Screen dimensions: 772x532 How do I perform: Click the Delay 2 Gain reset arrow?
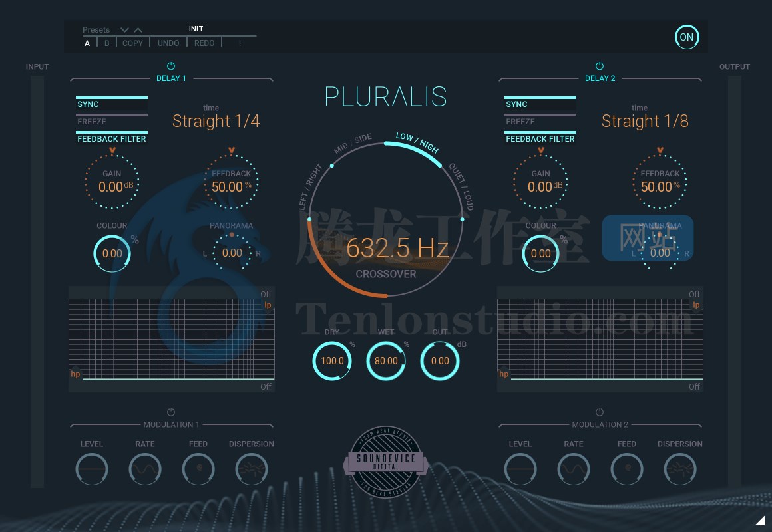pyautogui.click(x=540, y=150)
